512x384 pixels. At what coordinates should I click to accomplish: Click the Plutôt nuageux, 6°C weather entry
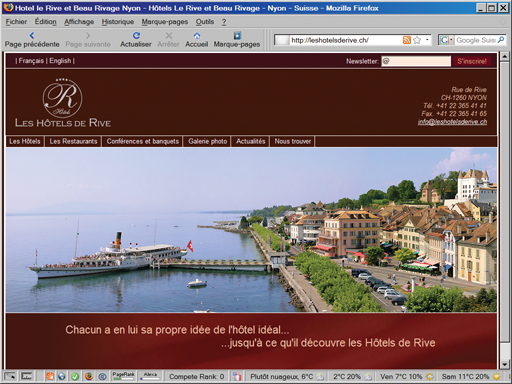282,377
